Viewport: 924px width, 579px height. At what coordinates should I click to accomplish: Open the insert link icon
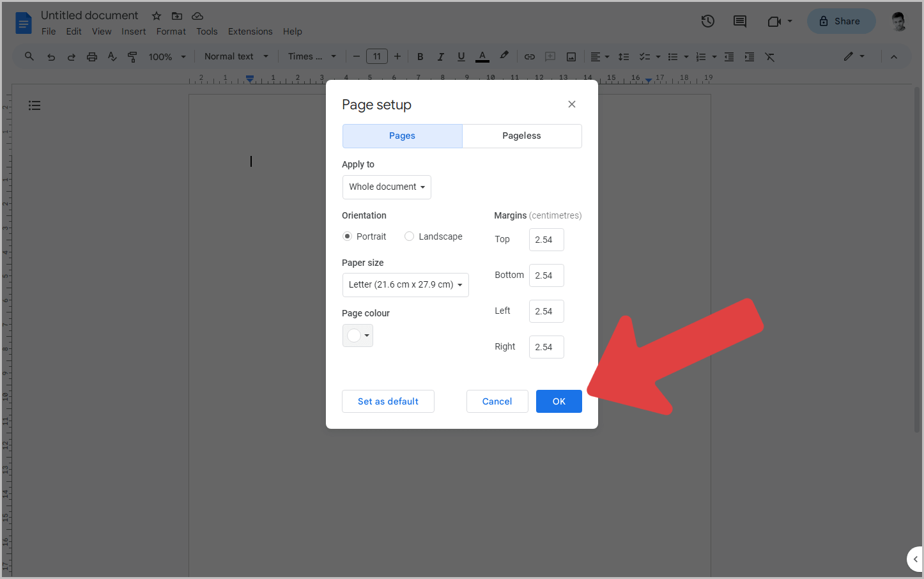coord(529,56)
